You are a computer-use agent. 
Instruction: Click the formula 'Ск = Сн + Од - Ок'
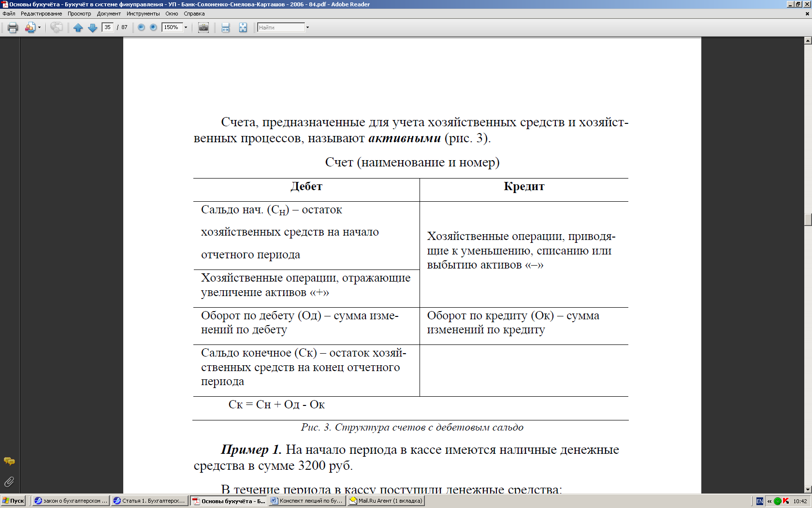[x=276, y=404]
